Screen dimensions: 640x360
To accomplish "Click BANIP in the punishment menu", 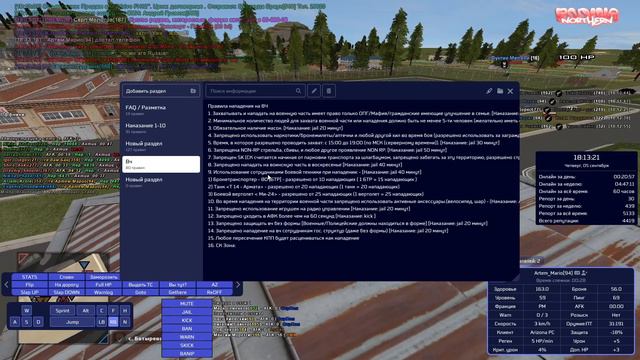I will tap(187, 353).
